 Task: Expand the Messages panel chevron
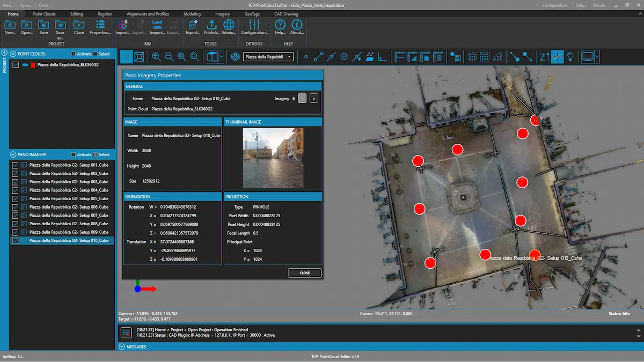tap(121, 347)
